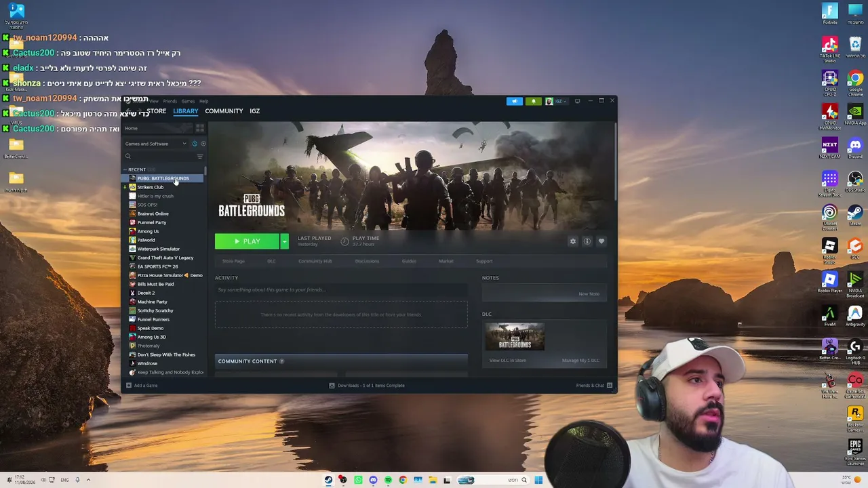
Task: Toggle library grid view icon beside Home
Action: (199, 128)
